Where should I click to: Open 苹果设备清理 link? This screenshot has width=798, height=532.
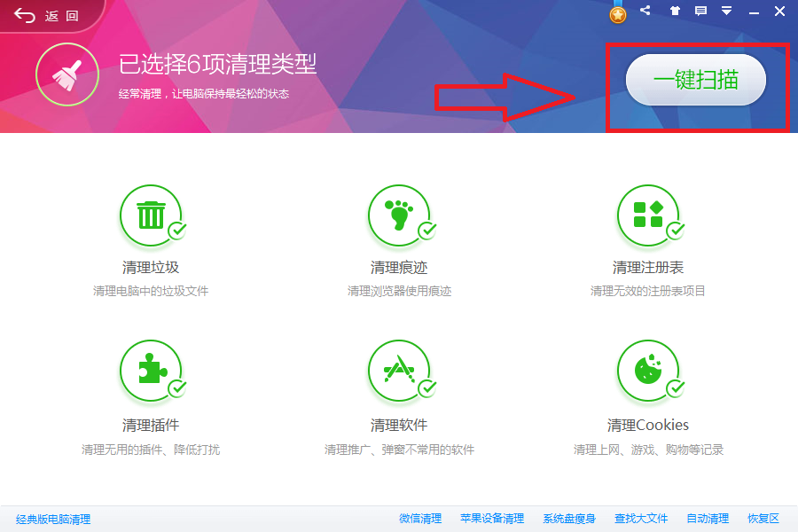(x=492, y=519)
